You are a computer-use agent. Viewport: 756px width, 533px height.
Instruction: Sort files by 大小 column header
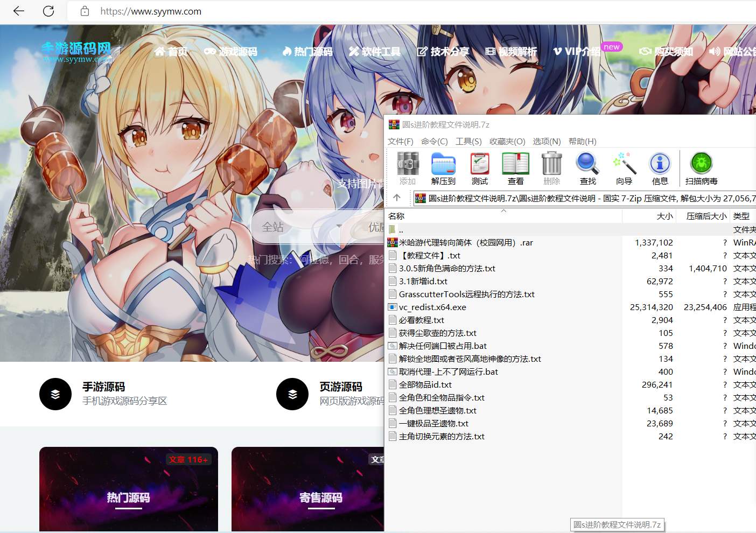[x=664, y=216]
